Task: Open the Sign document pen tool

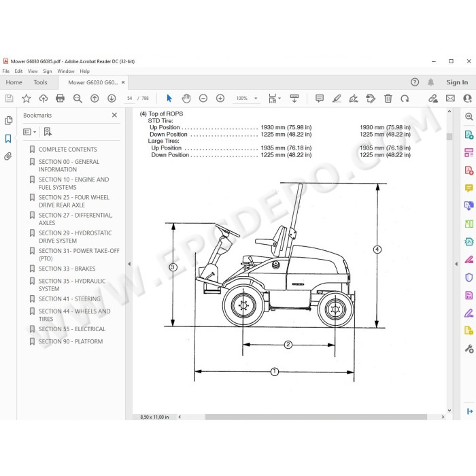Action: [354, 99]
